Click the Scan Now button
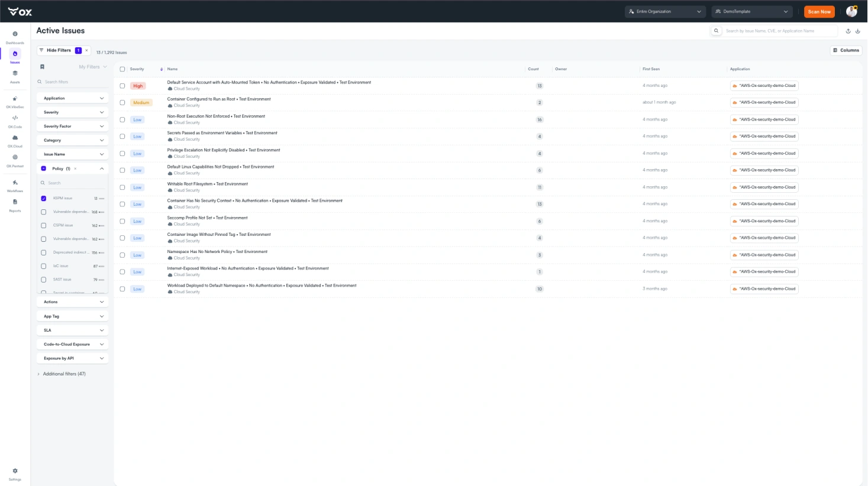Image resolution: width=868 pixels, height=486 pixels. (x=819, y=11)
